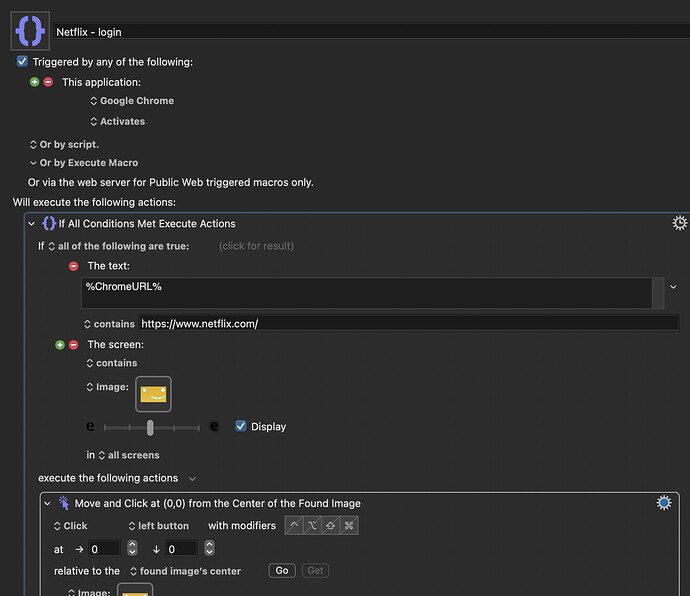Click the macro curly-brace icon beside Netflix - login
The image size is (690, 596).
pyautogui.click(x=30, y=31)
